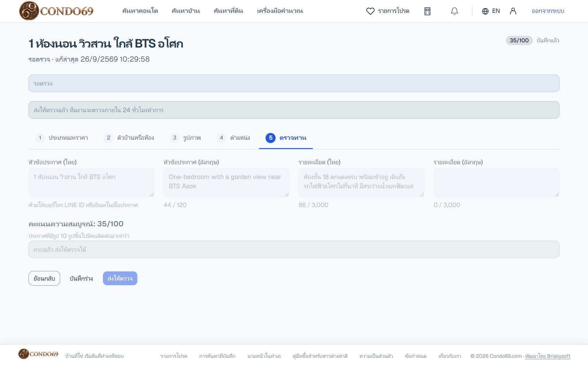Click the Thai description textarea
588x368 pixels.
click(x=361, y=182)
